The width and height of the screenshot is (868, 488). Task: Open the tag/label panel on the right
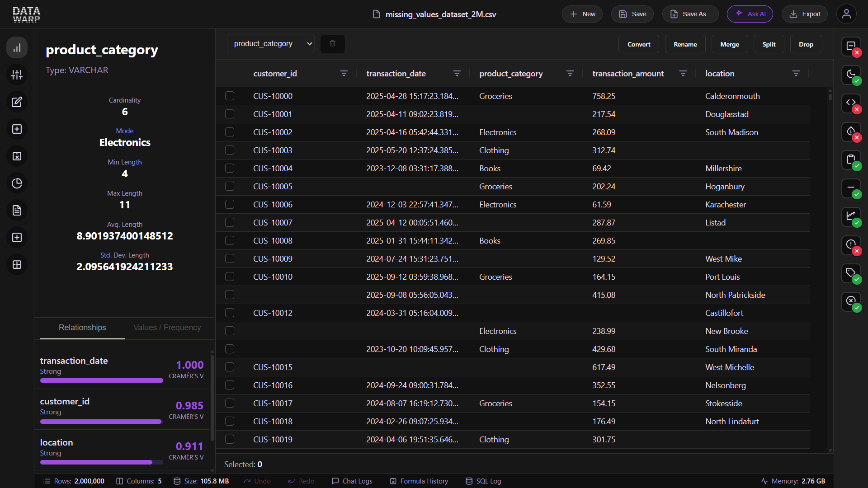point(851,273)
